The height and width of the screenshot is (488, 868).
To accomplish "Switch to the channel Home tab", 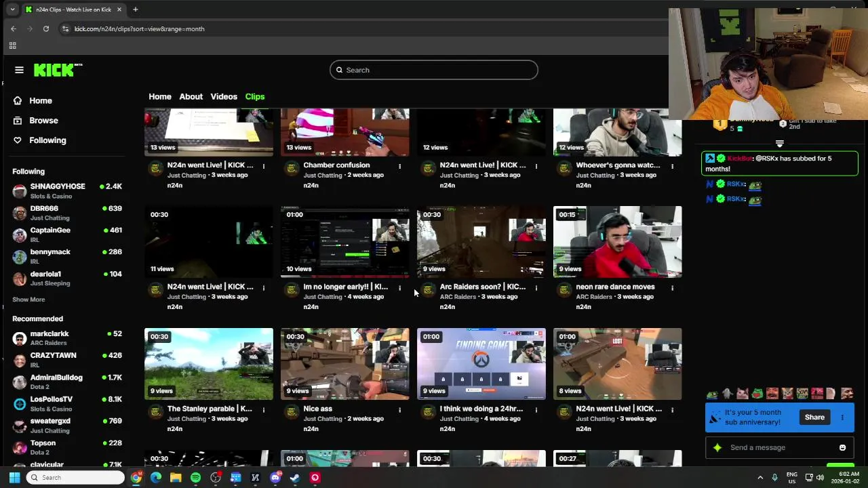I will (x=160, y=97).
